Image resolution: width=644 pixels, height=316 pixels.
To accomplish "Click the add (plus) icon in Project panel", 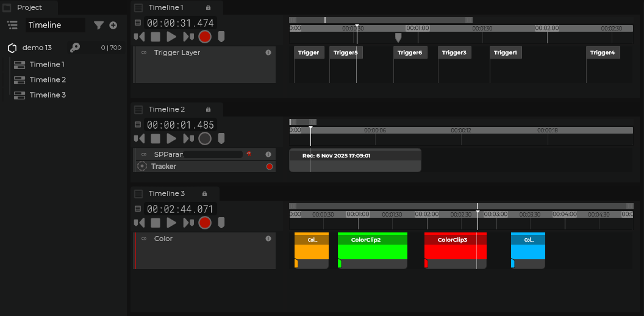I will (113, 25).
